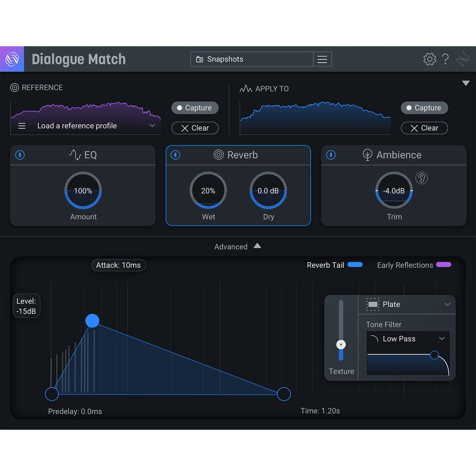Click the 'Time: 1.20s' text
Screen dimensions: 476x476
pos(320,411)
